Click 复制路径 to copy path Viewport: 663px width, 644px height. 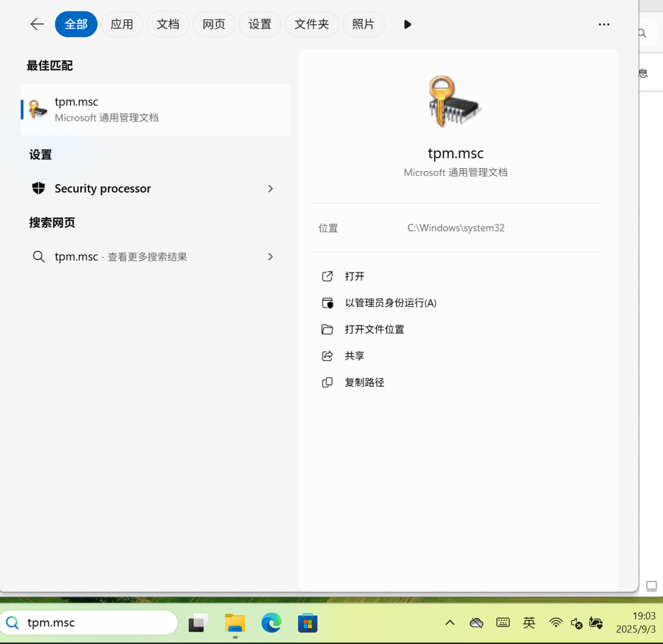[364, 382]
